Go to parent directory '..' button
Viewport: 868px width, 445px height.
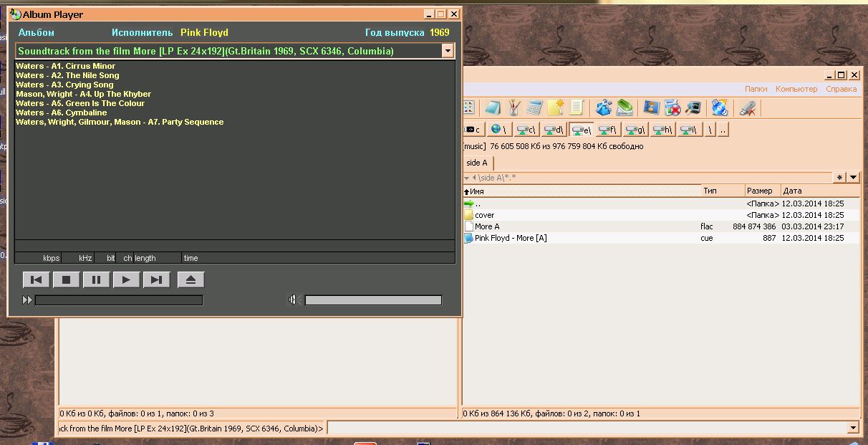pyautogui.click(x=723, y=130)
